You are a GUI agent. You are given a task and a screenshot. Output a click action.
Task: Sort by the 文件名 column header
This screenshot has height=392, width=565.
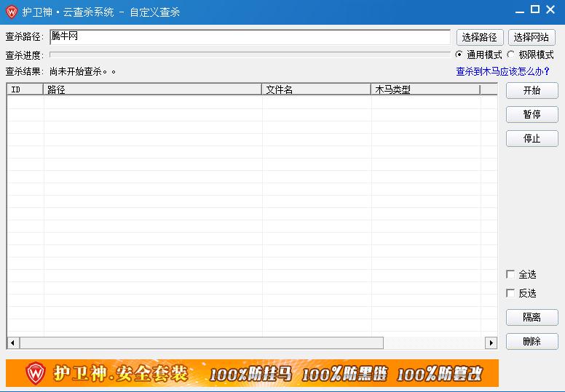[x=317, y=89]
